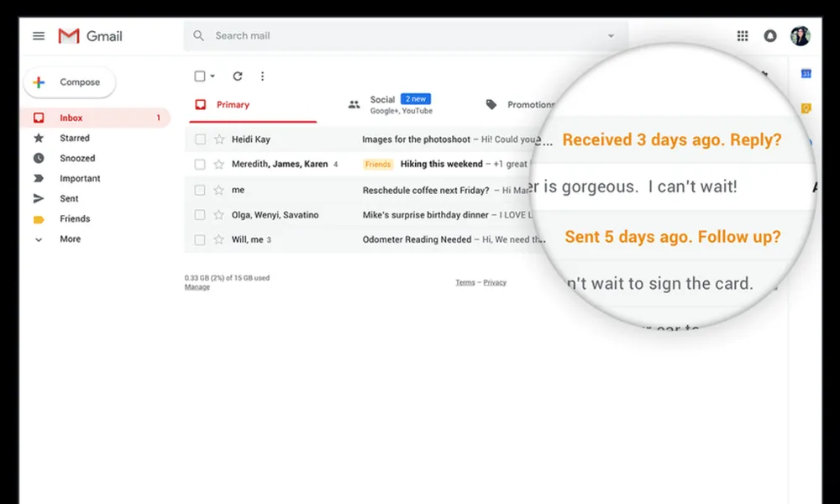Open the Snoozed folder

pyautogui.click(x=77, y=159)
